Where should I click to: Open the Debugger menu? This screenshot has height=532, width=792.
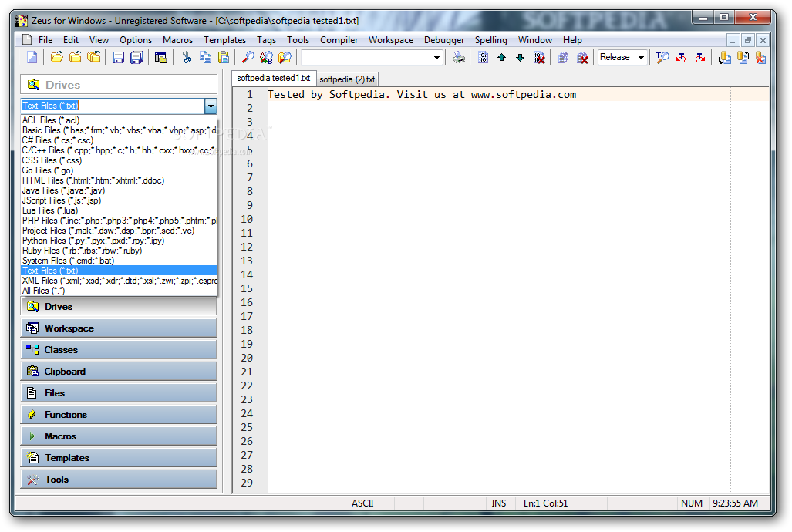point(444,40)
